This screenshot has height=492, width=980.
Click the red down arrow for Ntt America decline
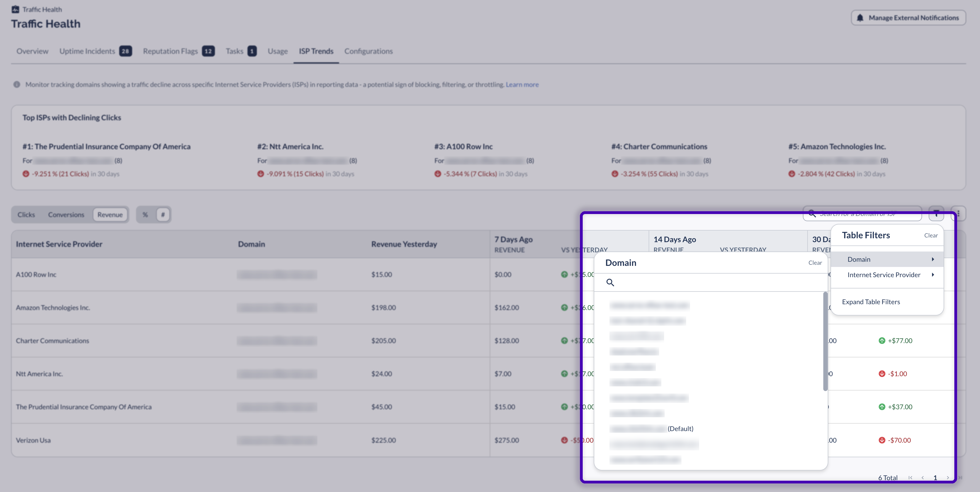[x=261, y=174]
